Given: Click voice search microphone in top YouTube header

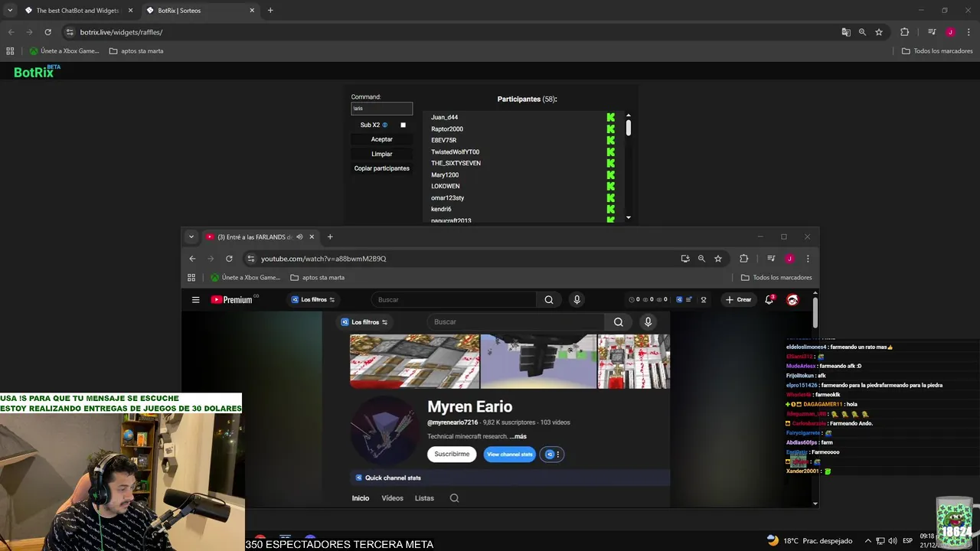Looking at the screenshot, I should [577, 300].
